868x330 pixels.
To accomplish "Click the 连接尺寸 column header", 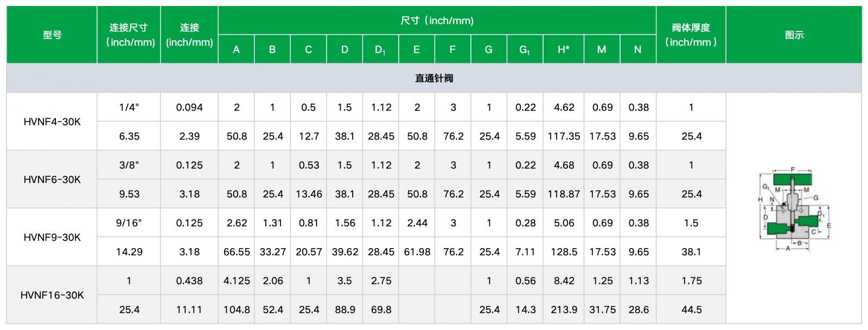I will (129, 35).
